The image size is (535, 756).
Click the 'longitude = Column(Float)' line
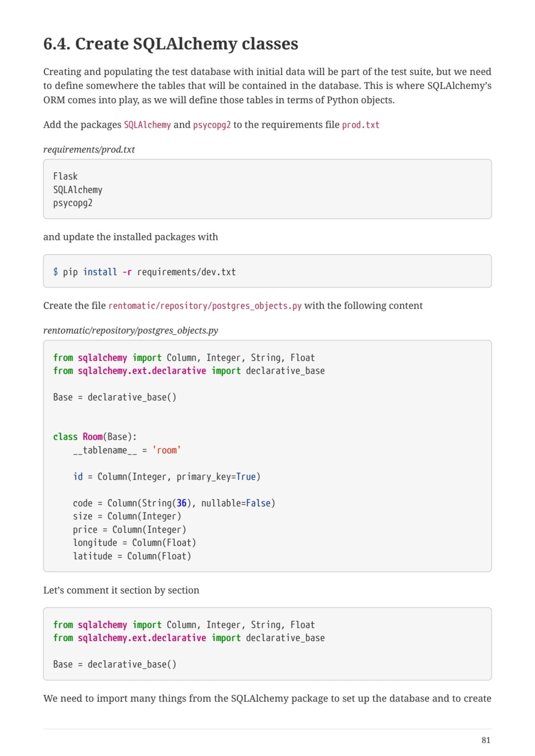point(135,543)
